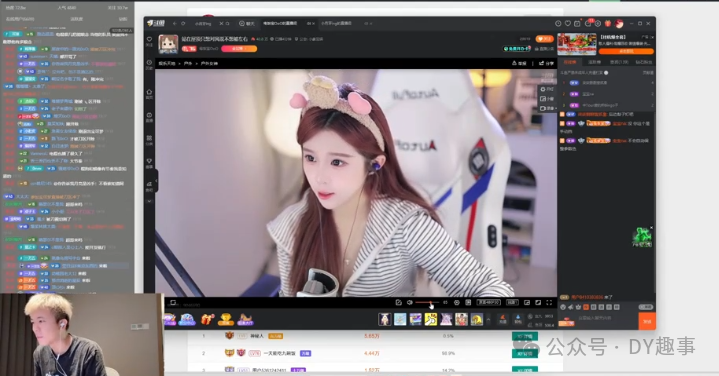Open watch history clock icon in title bar

point(558,23)
